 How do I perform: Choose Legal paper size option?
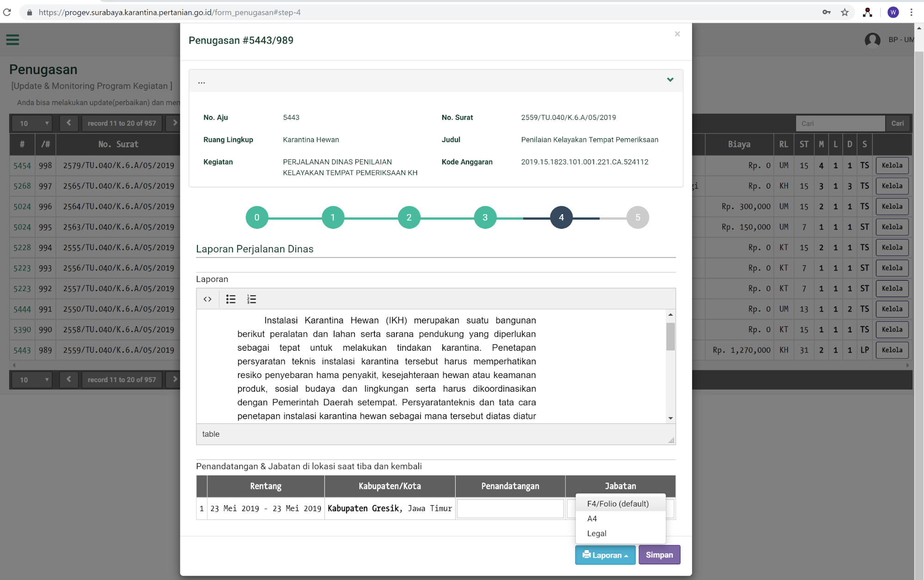click(x=596, y=533)
